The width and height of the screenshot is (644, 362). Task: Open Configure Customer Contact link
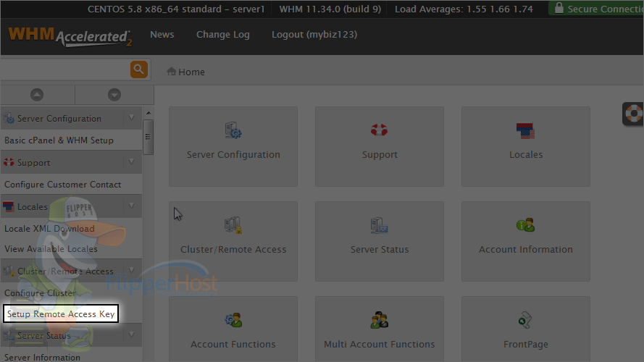coord(62,185)
